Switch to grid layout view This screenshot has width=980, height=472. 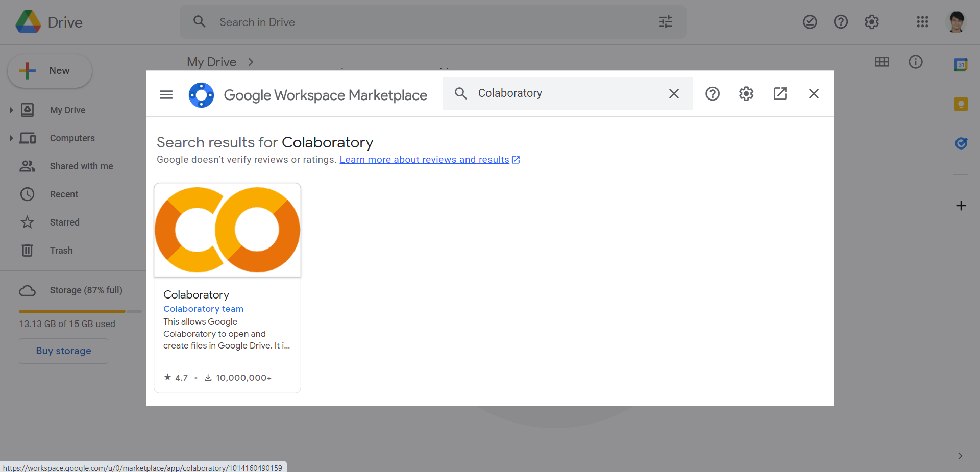(882, 62)
